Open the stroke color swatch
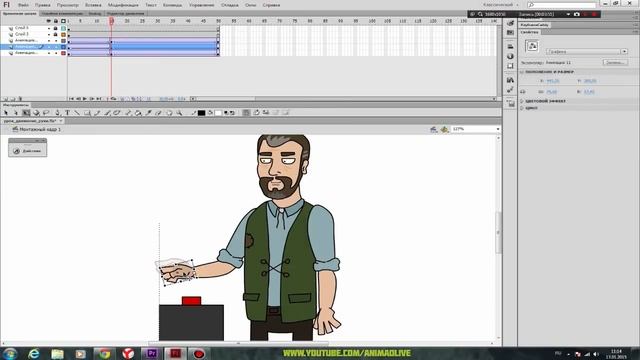The height and width of the screenshot is (360, 640). tap(201, 113)
